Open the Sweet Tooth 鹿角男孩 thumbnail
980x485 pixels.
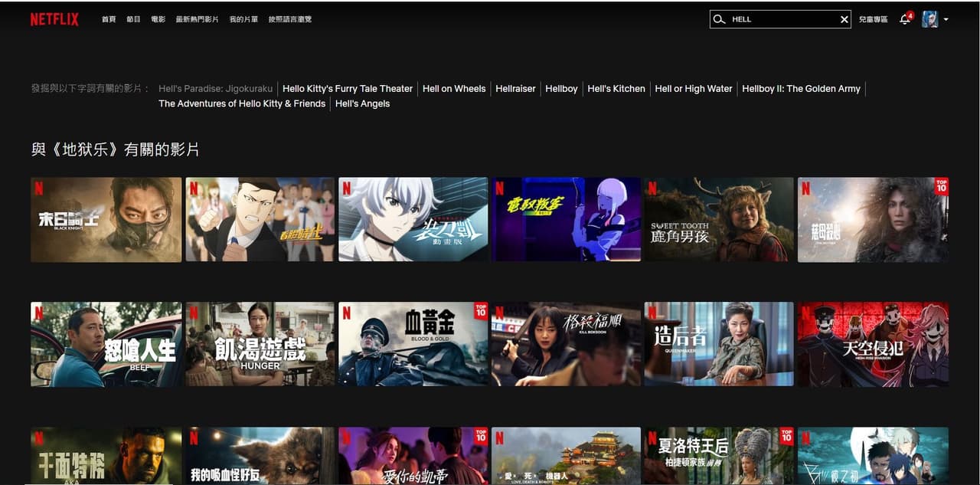tap(720, 220)
